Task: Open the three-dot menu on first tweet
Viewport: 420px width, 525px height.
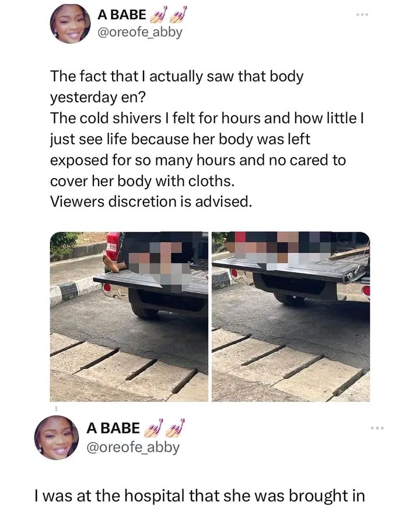Action: pyautogui.click(x=362, y=15)
